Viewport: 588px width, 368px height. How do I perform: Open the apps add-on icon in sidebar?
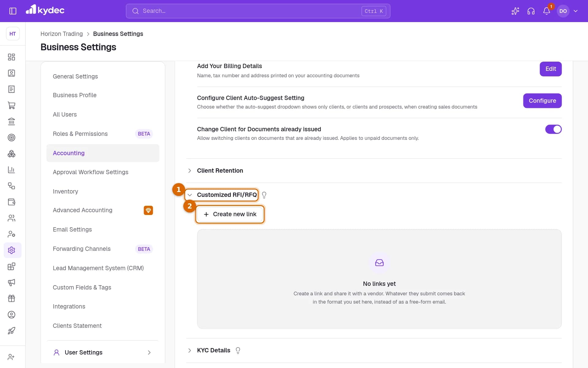tap(11, 266)
